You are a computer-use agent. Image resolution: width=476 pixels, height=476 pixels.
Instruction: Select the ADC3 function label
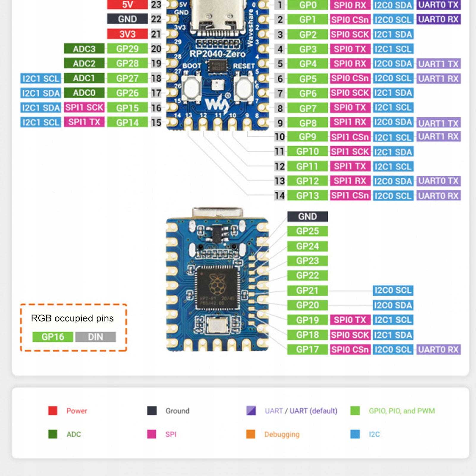click(84, 48)
